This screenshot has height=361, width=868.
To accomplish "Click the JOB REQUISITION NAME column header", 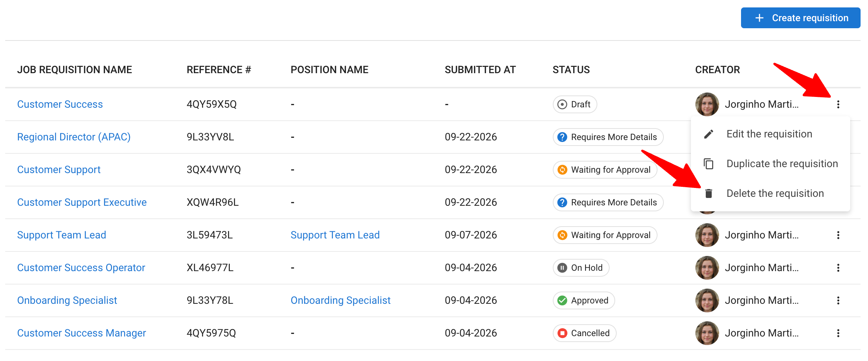I will click(75, 70).
